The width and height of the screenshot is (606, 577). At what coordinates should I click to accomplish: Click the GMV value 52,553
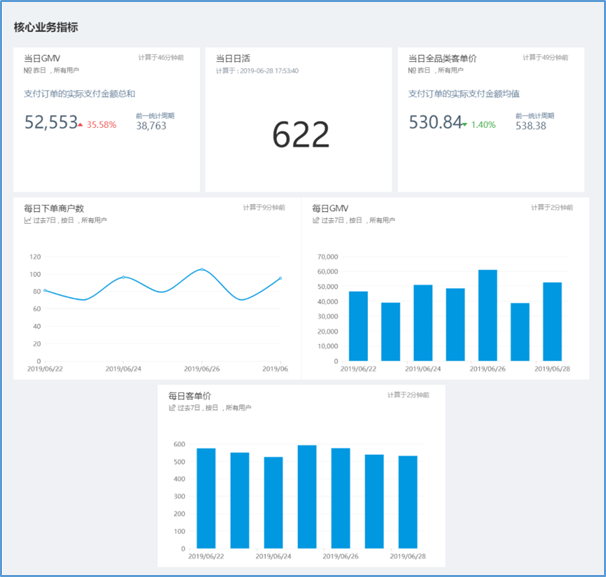tap(51, 122)
